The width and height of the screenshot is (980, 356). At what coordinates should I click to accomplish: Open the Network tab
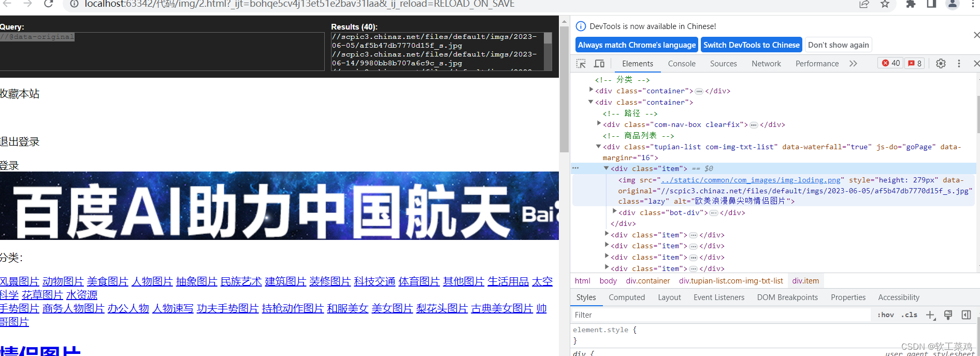[766, 64]
